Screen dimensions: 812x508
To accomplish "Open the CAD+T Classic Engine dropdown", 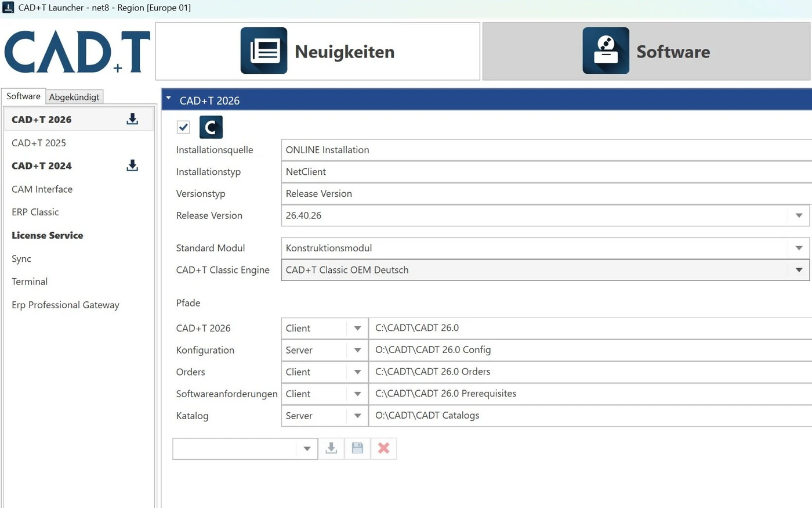I will point(799,270).
